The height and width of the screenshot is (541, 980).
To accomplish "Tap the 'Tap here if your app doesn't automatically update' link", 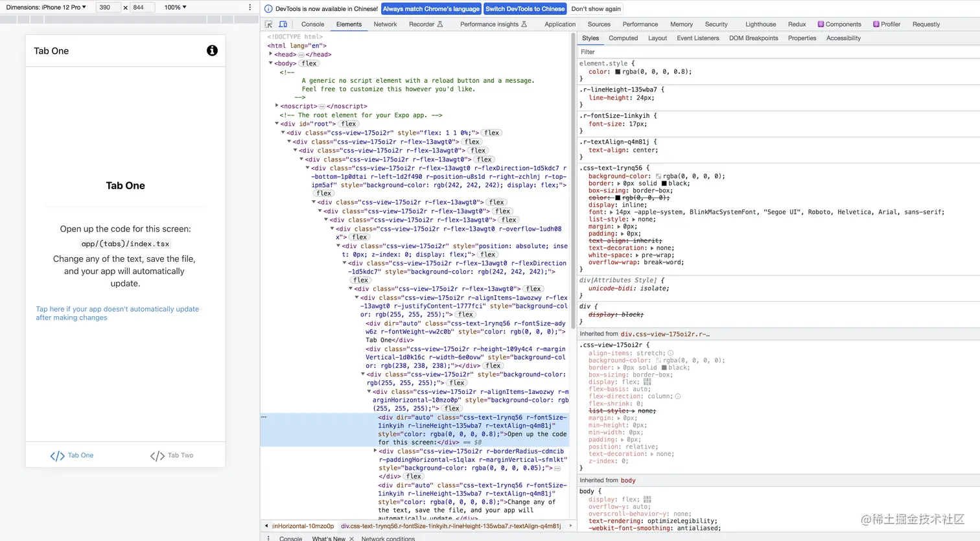I will click(x=117, y=314).
